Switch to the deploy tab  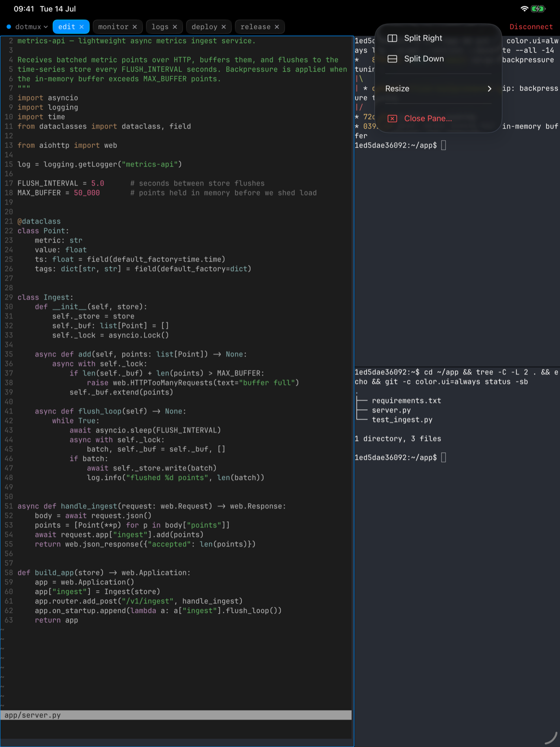204,27
